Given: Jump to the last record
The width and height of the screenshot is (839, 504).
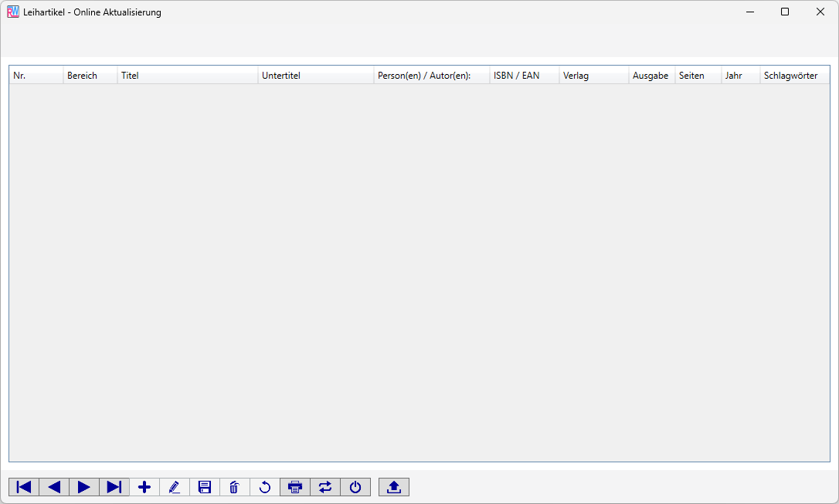Looking at the screenshot, I should [x=114, y=487].
